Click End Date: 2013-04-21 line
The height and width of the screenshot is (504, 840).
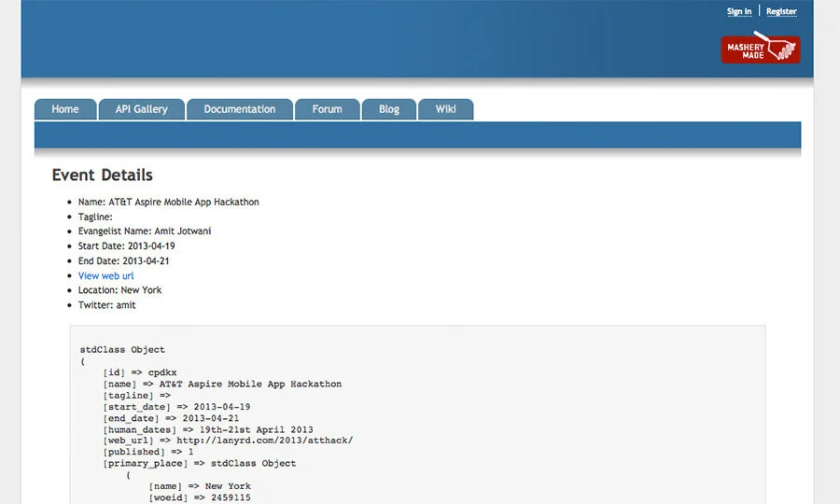(x=124, y=260)
